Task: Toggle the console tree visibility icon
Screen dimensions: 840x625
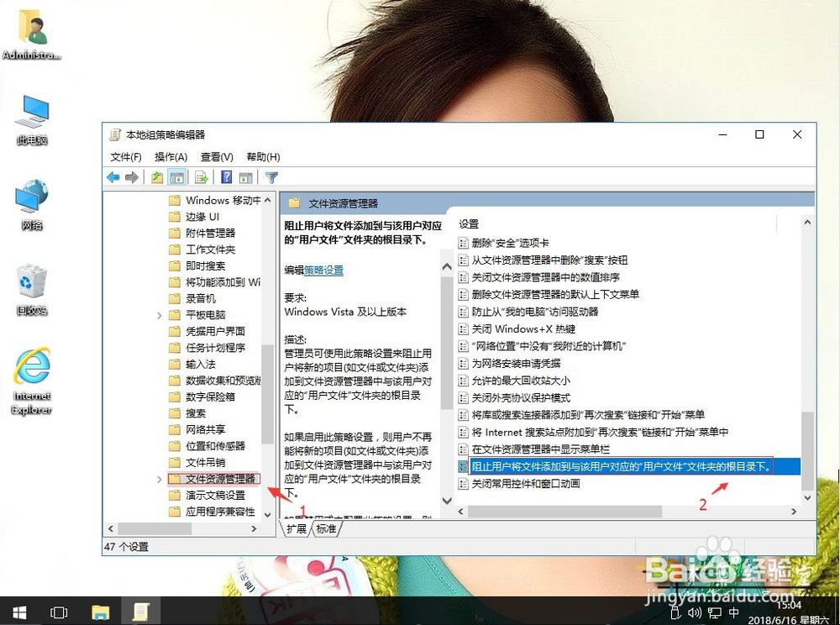Action: click(x=177, y=177)
